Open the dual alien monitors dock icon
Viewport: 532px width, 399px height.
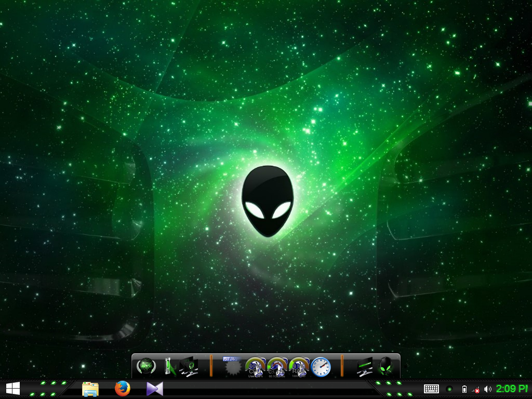tap(189, 367)
